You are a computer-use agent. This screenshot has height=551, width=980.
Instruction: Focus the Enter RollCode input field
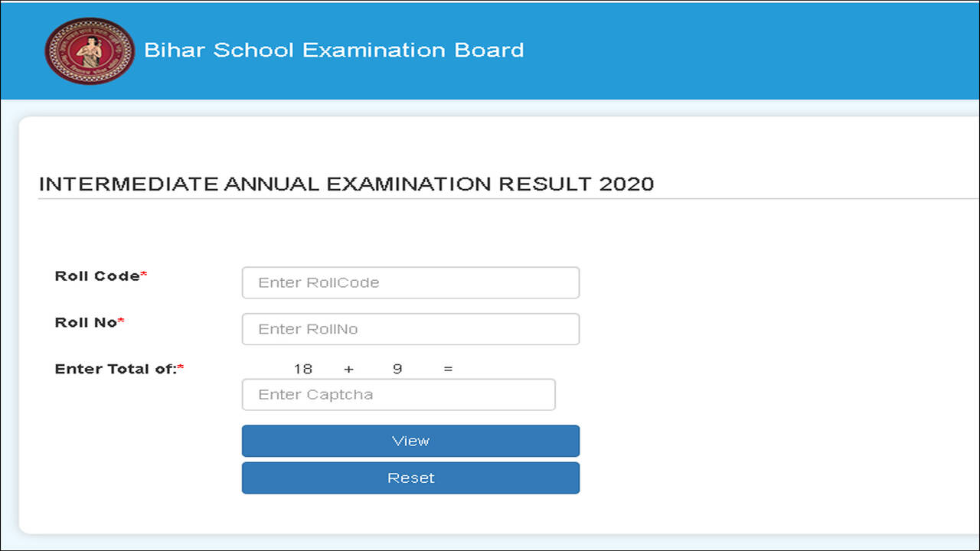pyautogui.click(x=410, y=282)
